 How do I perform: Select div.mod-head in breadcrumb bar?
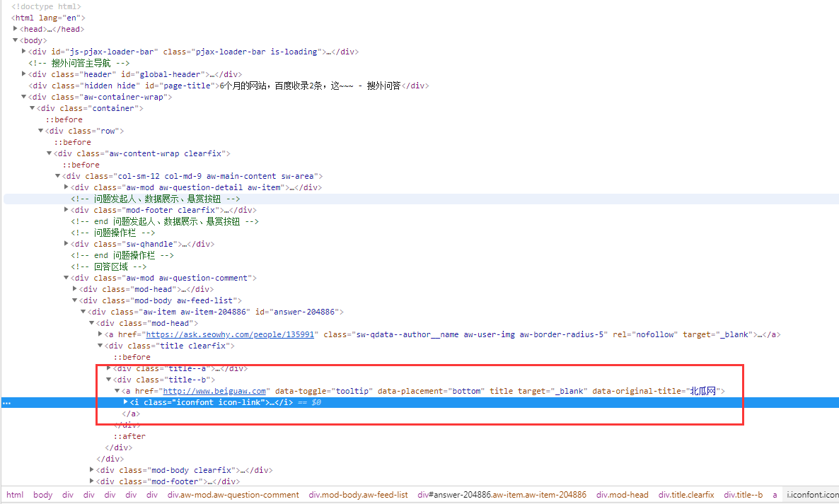tap(623, 495)
